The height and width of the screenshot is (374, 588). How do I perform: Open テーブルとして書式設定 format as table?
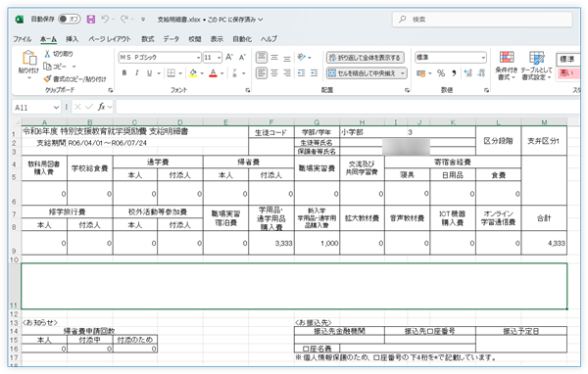pos(536,66)
